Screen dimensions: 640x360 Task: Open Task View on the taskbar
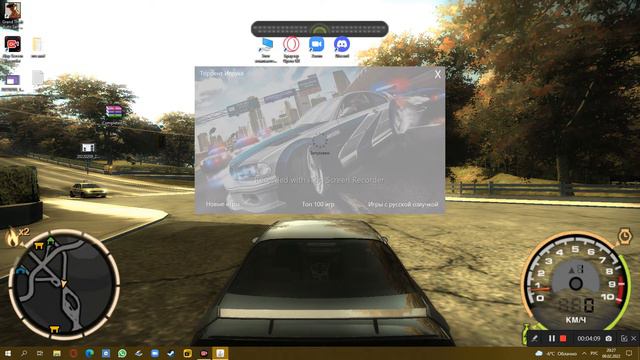coord(40,353)
